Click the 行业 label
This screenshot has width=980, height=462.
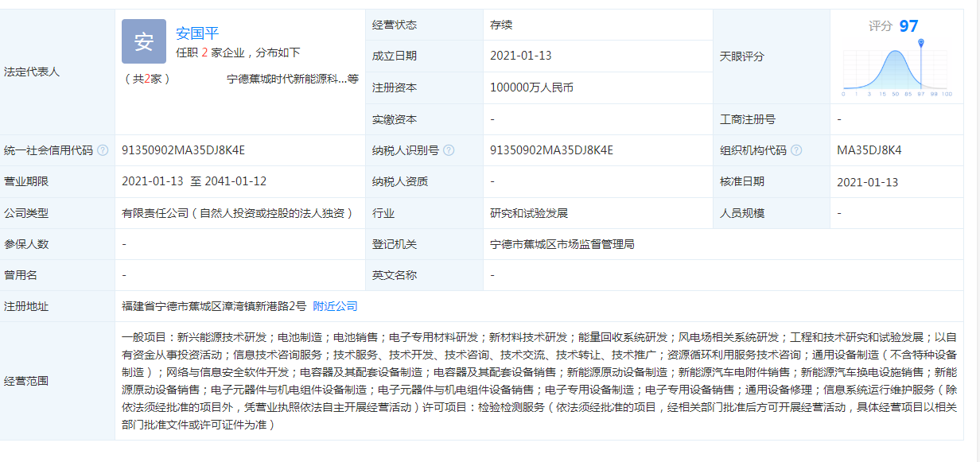coord(383,213)
